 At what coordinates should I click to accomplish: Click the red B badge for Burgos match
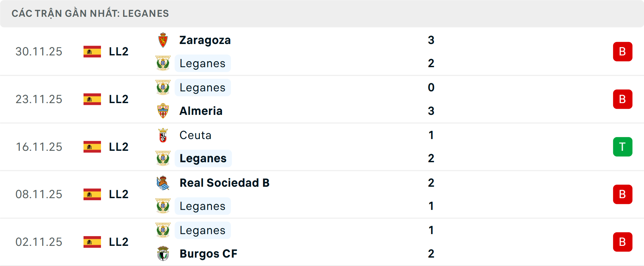[x=623, y=242]
